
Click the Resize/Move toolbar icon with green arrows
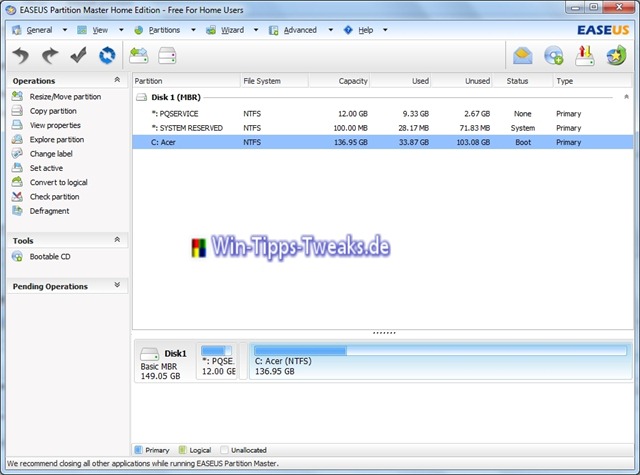138,55
